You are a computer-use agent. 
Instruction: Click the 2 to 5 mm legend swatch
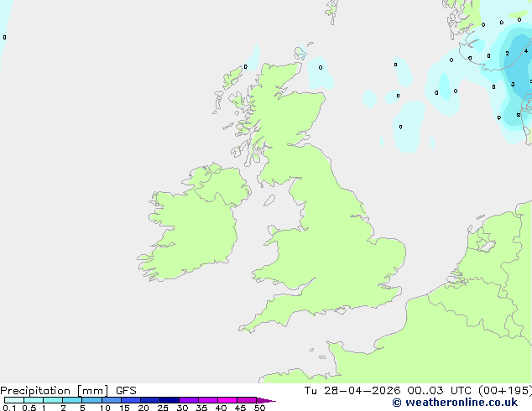72,400
